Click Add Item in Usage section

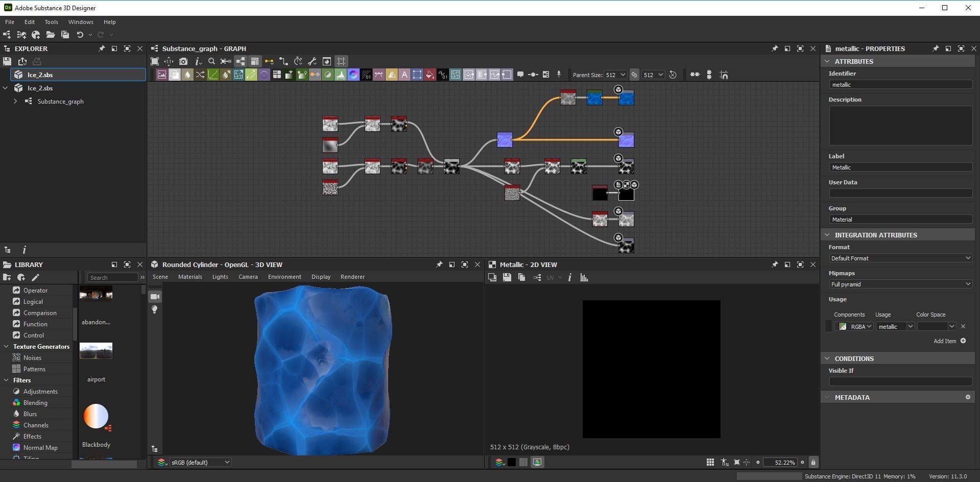pos(949,341)
